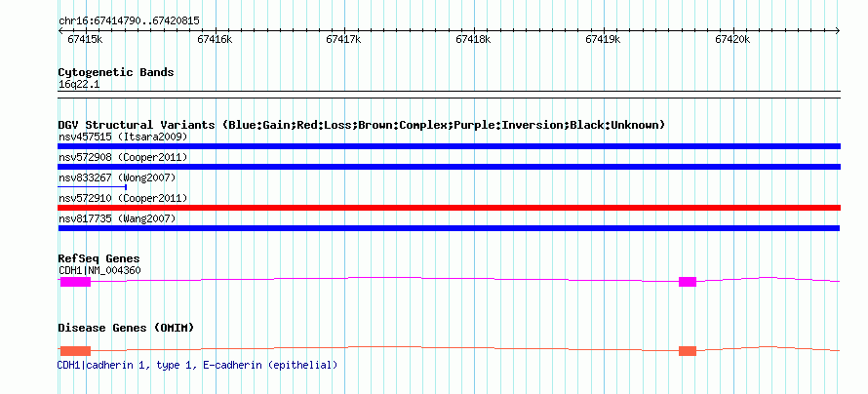Screen dimensions: 868x394
Task: Click the 67418k ruler tick label
Action: [x=473, y=39]
